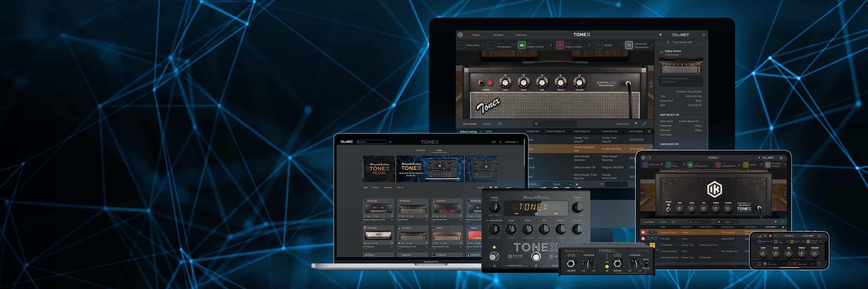Image resolution: width=868 pixels, height=289 pixels.
Task: Switch to Modeler tab in desktop TONEX
Action: 498,35
